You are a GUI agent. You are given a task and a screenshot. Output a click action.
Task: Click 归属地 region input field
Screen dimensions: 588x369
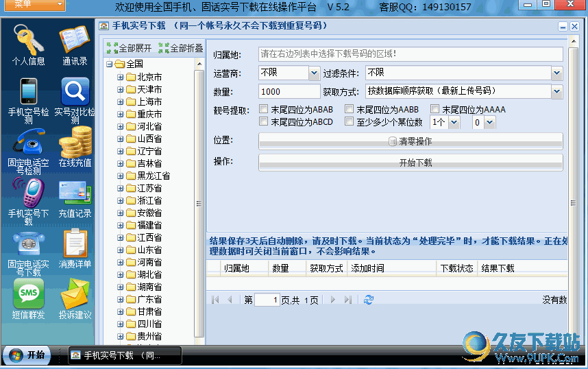coord(411,54)
